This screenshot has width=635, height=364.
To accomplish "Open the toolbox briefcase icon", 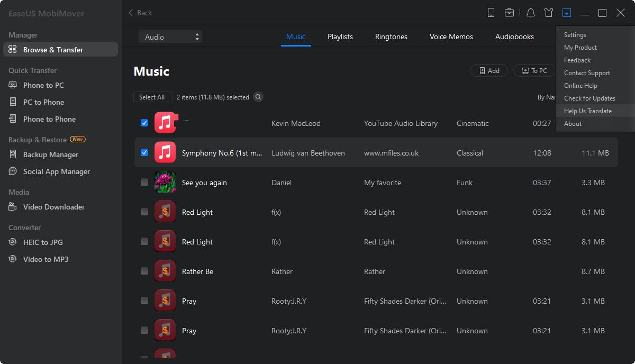I will tap(509, 13).
